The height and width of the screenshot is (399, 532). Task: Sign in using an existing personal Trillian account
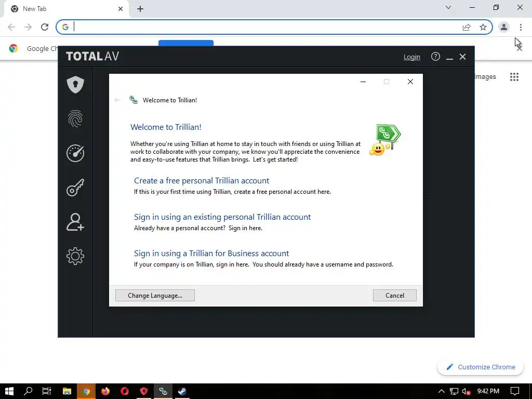pos(222,217)
